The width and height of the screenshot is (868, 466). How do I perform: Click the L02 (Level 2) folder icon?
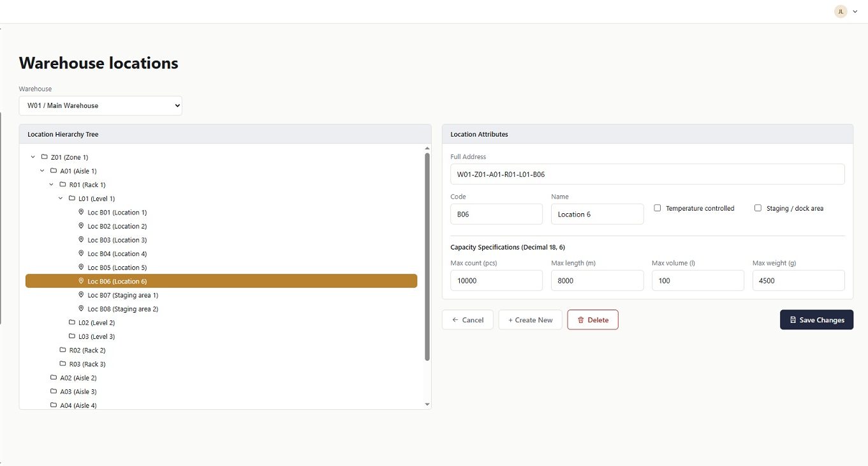click(72, 322)
